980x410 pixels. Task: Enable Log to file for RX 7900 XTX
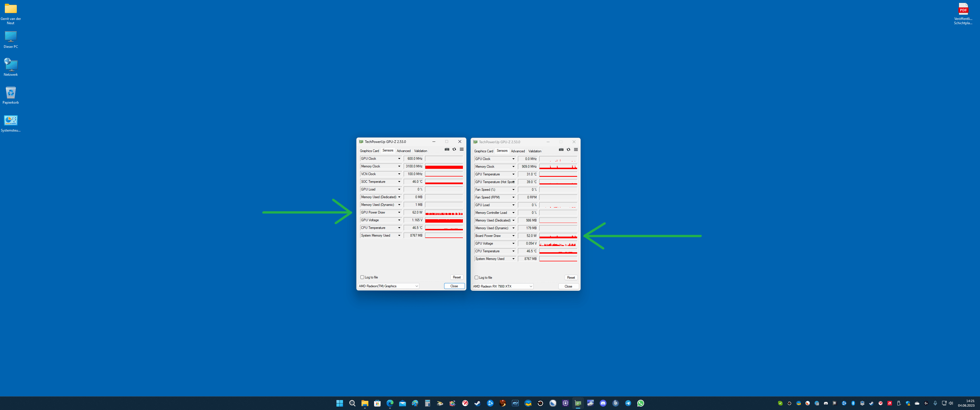click(476, 278)
